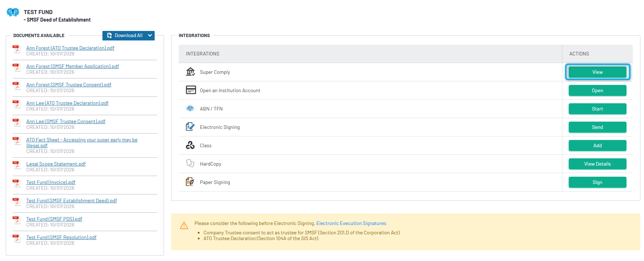Click the PDF icon beside Test Fund (Invoice)
The height and width of the screenshot is (261, 644).
[17, 183]
